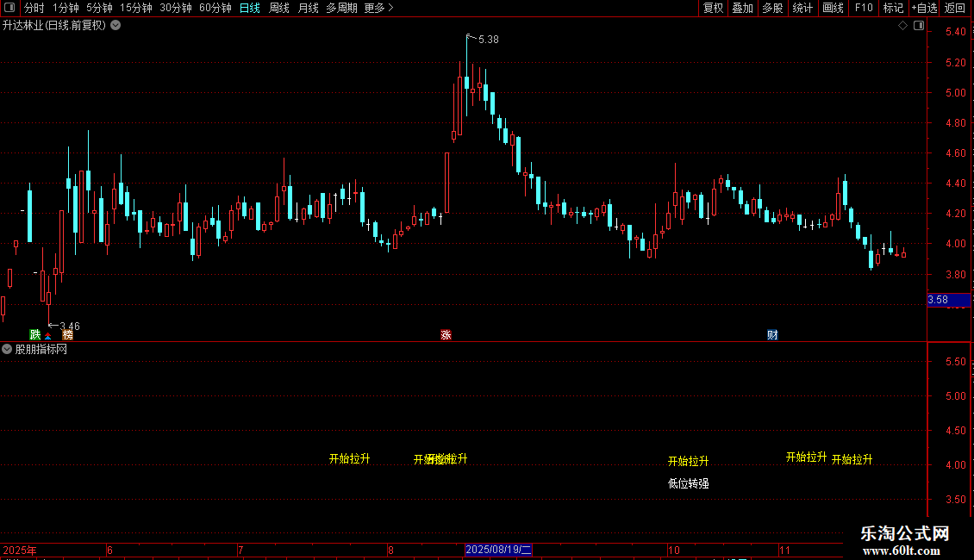Open the 统计 statistics tool

click(x=802, y=8)
